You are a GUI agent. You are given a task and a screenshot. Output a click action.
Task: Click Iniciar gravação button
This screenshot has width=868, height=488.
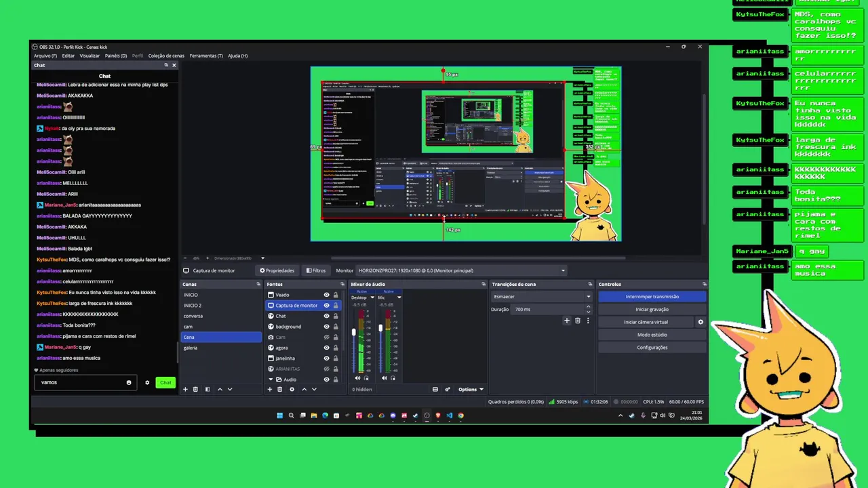click(652, 309)
